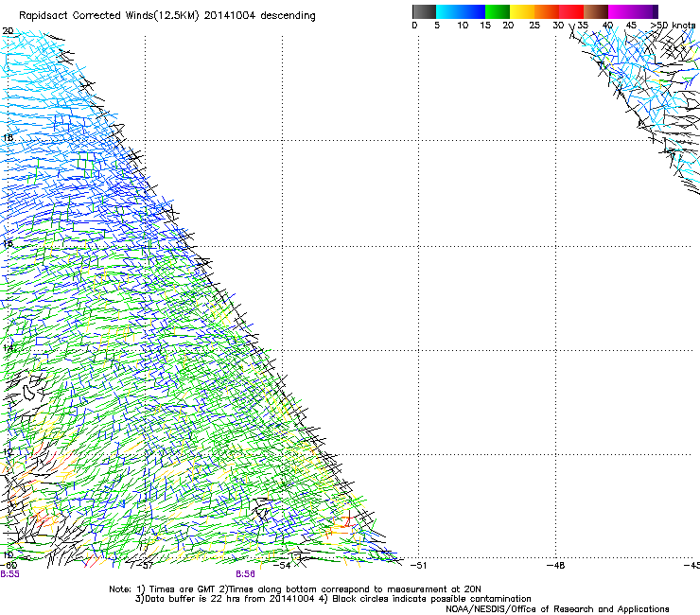700x615 pixels.
Task: Click the legend label 5
Action: click(x=437, y=26)
